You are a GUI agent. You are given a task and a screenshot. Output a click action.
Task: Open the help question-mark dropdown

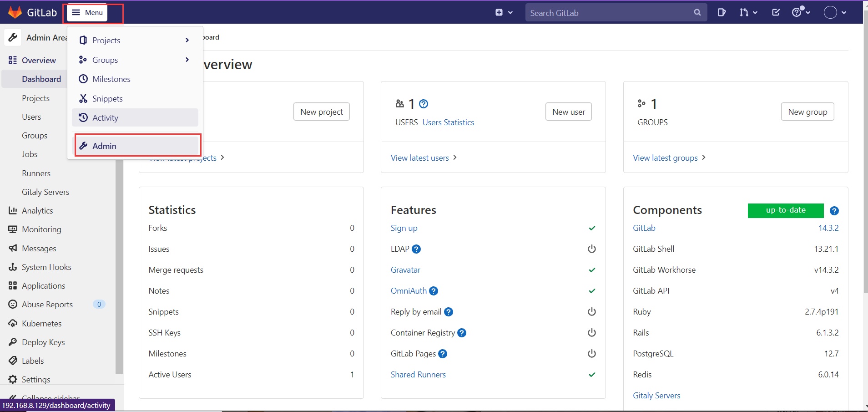[x=801, y=12]
